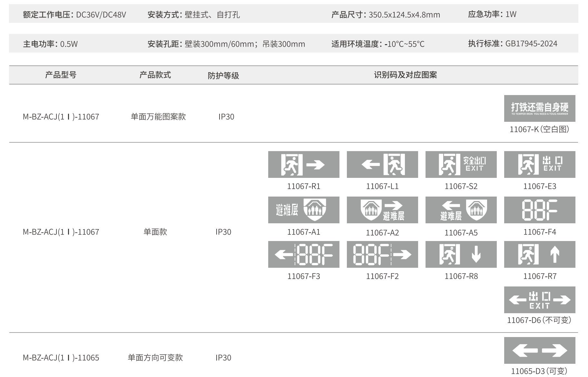
Task: Click the label 11067-F3
Action: 304,276
